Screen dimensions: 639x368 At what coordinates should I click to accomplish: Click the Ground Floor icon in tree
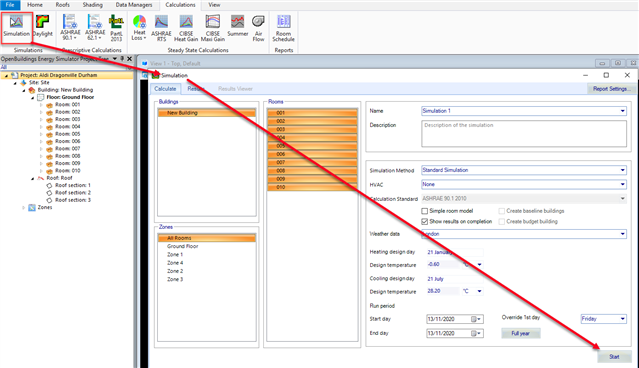pyautogui.click(x=41, y=97)
